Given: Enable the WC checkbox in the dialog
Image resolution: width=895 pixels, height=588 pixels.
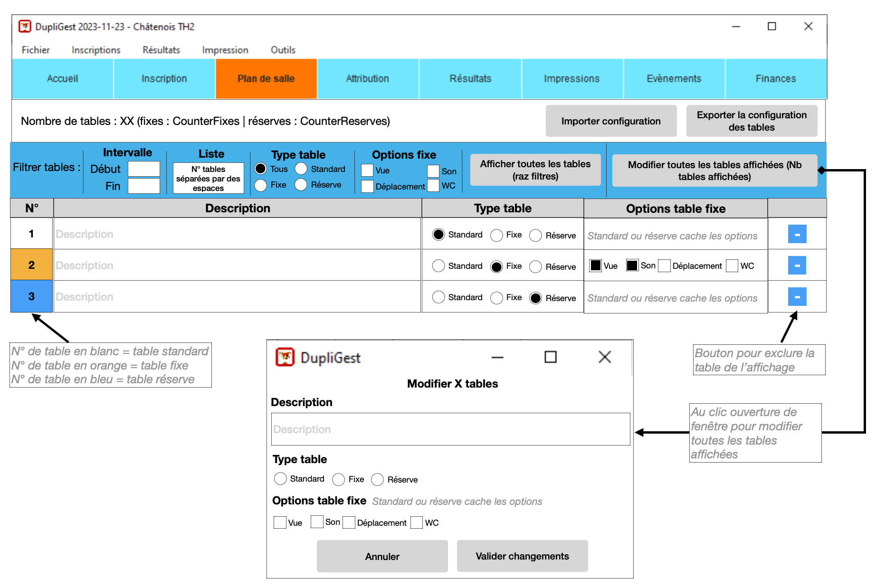Looking at the screenshot, I should 417,522.
